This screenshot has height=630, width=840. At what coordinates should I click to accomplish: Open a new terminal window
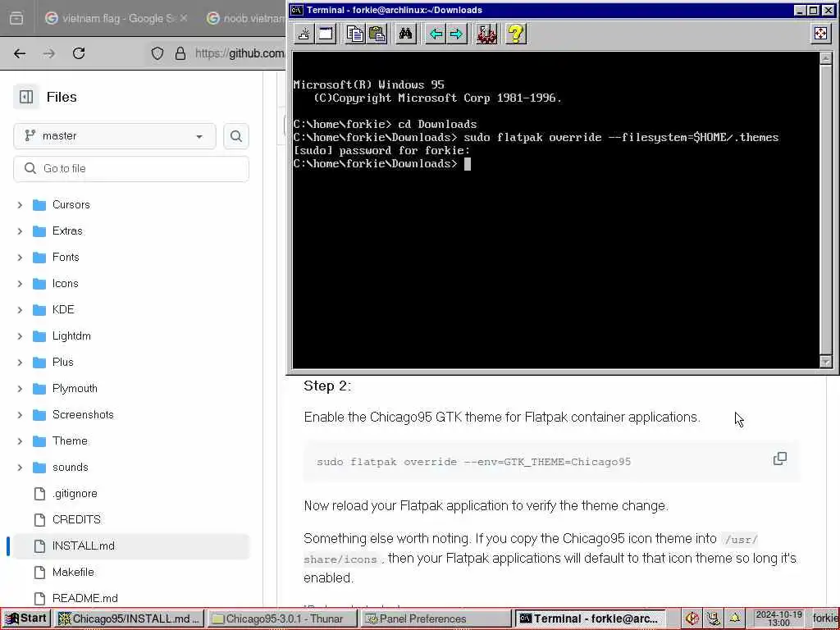click(x=325, y=34)
